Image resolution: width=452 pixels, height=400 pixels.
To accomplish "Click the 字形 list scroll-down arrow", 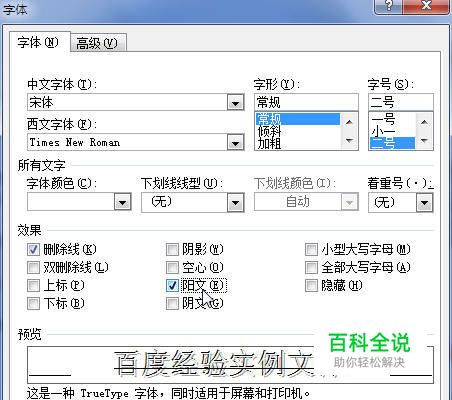I will click(x=349, y=140).
